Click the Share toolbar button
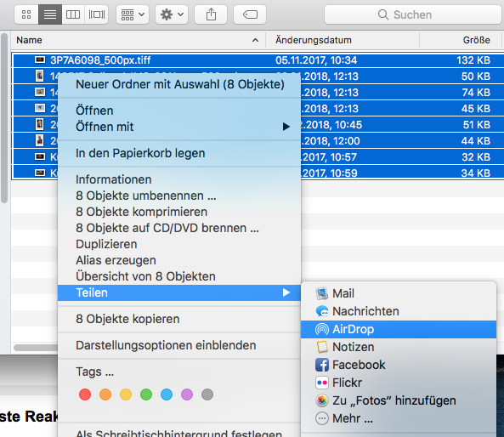The height and width of the screenshot is (437, 504). [211, 14]
